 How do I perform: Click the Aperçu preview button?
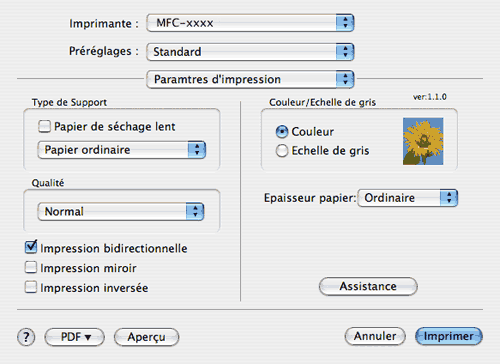[x=146, y=337]
